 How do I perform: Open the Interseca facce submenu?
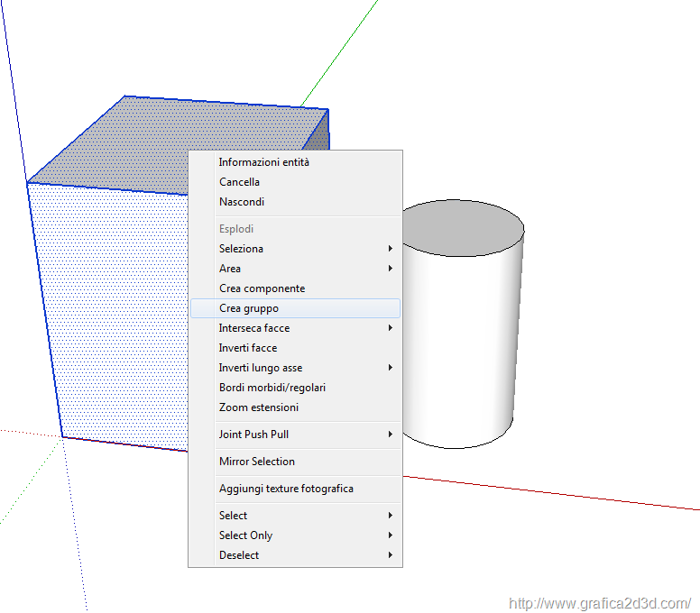[253, 328]
